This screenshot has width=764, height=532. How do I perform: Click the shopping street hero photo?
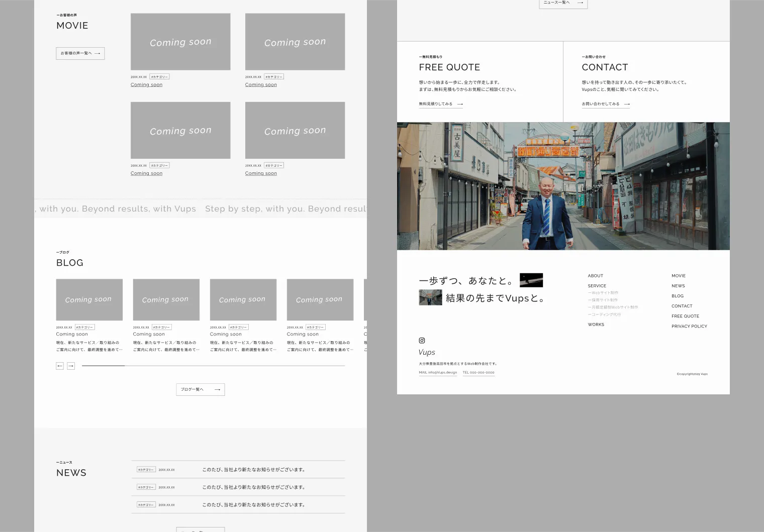tap(563, 186)
